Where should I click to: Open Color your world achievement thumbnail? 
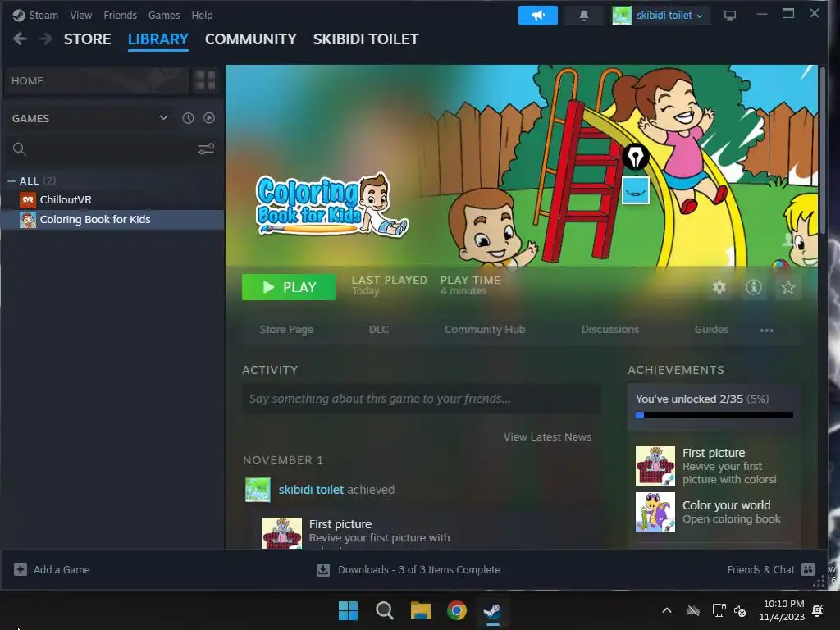pyautogui.click(x=655, y=512)
